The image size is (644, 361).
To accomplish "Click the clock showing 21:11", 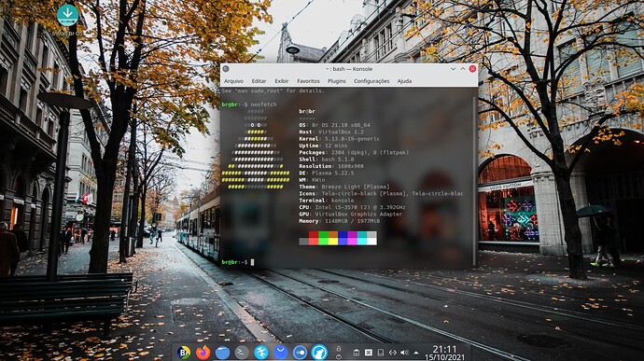I will 445,353.
